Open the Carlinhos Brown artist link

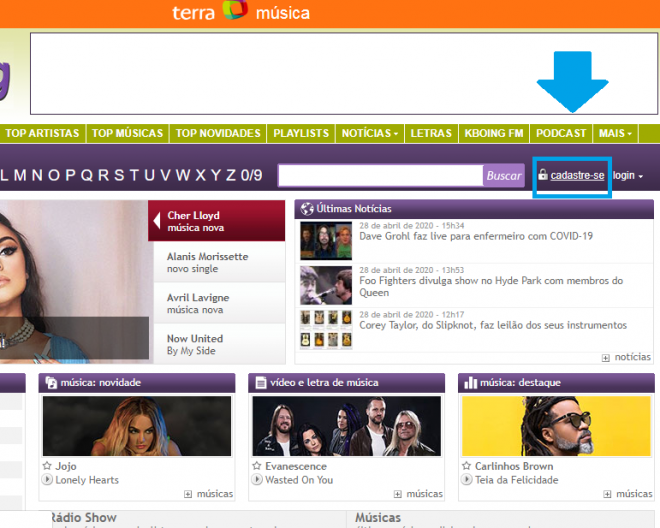[x=514, y=466]
